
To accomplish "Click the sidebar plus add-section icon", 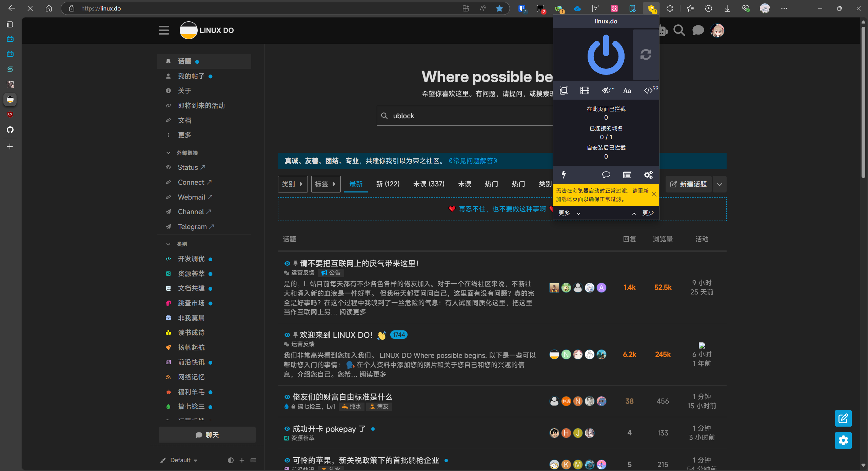I will [242, 460].
